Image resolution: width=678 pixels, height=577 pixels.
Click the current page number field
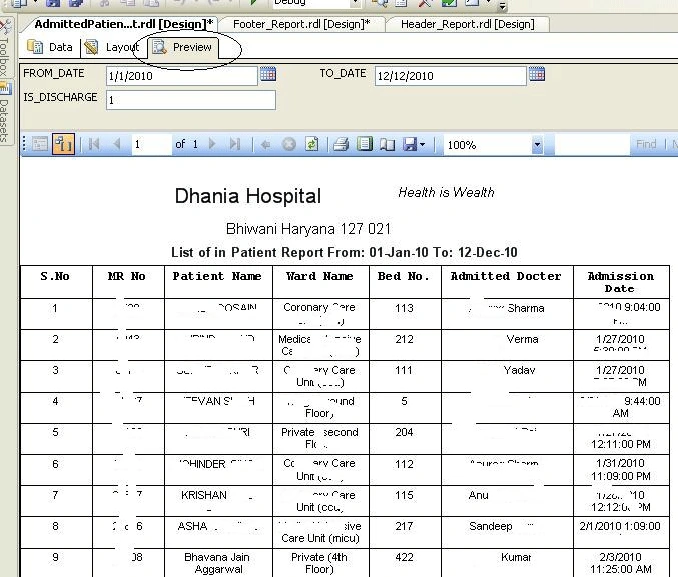tap(151, 144)
